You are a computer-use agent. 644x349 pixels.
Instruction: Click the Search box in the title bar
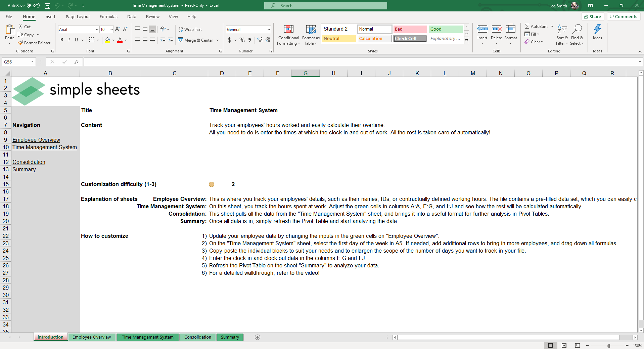point(325,6)
